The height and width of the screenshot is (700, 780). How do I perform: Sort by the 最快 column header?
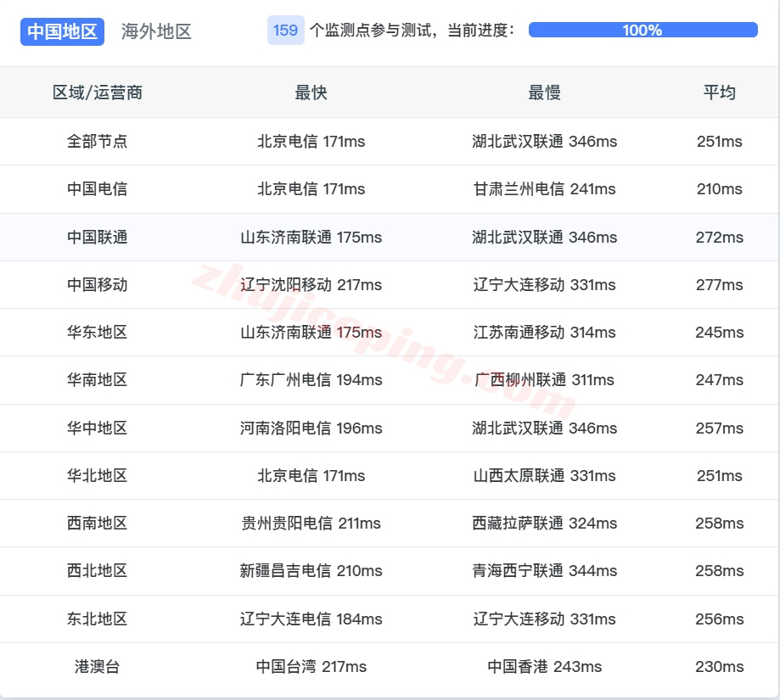pyautogui.click(x=311, y=92)
